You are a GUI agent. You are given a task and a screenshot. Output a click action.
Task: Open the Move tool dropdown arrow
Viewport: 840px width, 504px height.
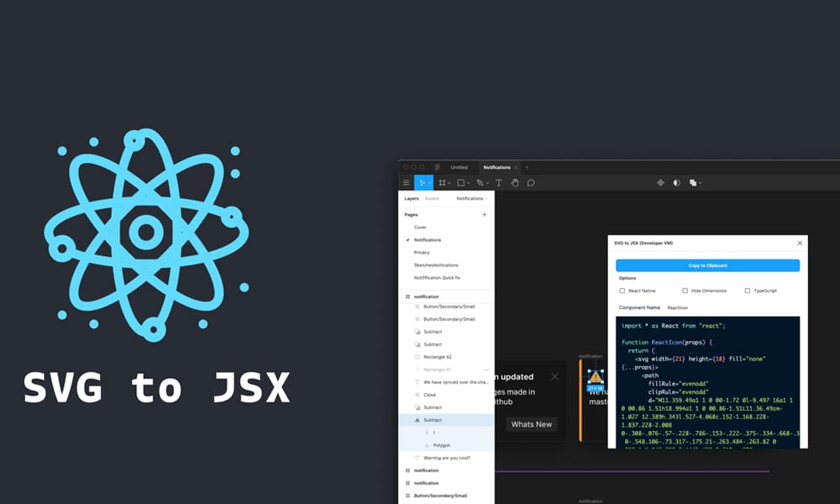tap(429, 182)
